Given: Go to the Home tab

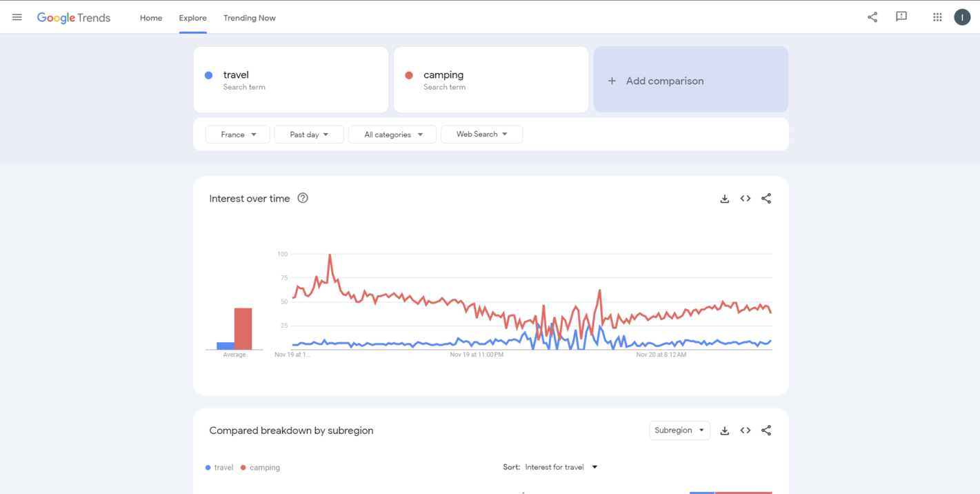Looking at the screenshot, I should [151, 18].
